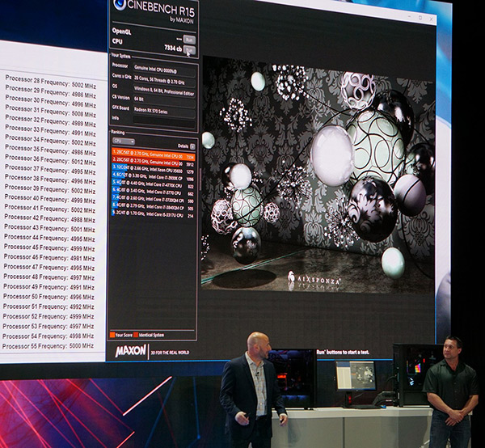Click the Aixsponza watermark logo in render
The image size is (485, 448).
click(314, 277)
